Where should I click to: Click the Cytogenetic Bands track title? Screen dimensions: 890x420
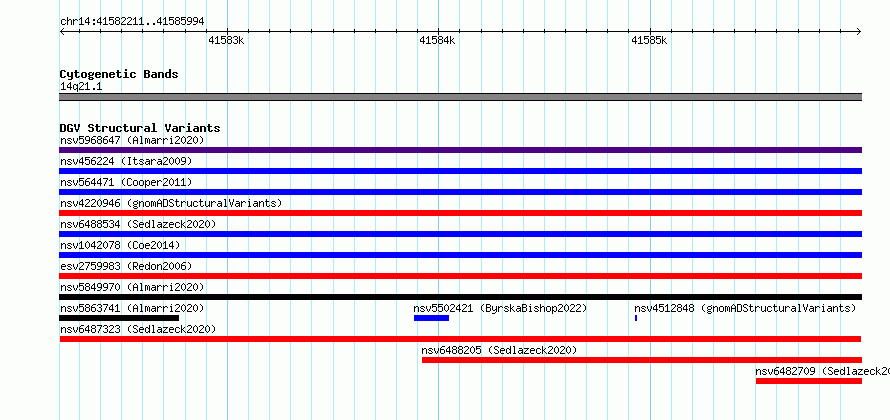(x=119, y=74)
